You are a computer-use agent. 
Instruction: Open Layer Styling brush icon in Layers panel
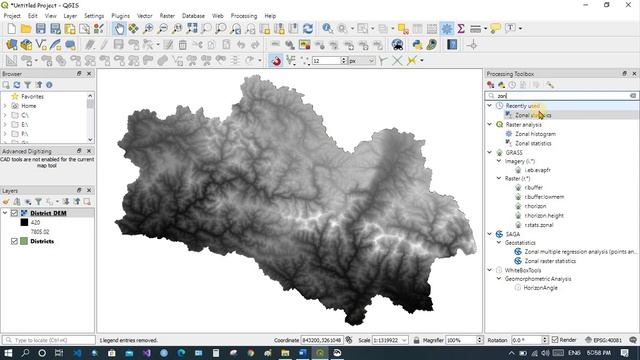pyautogui.click(x=6, y=202)
